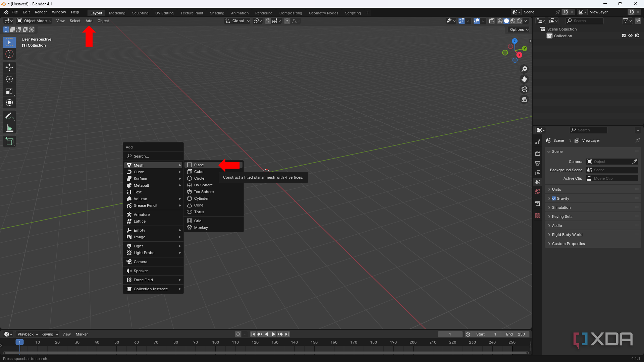The image size is (644, 362).
Task: Disable the Collection checkbox in the outliner
Action: [624, 36]
